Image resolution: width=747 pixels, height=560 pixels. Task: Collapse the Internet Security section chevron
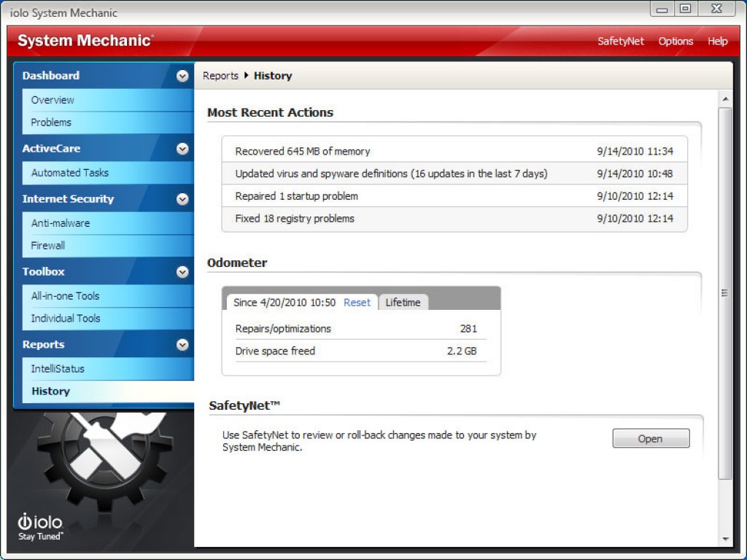coord(182,199)
